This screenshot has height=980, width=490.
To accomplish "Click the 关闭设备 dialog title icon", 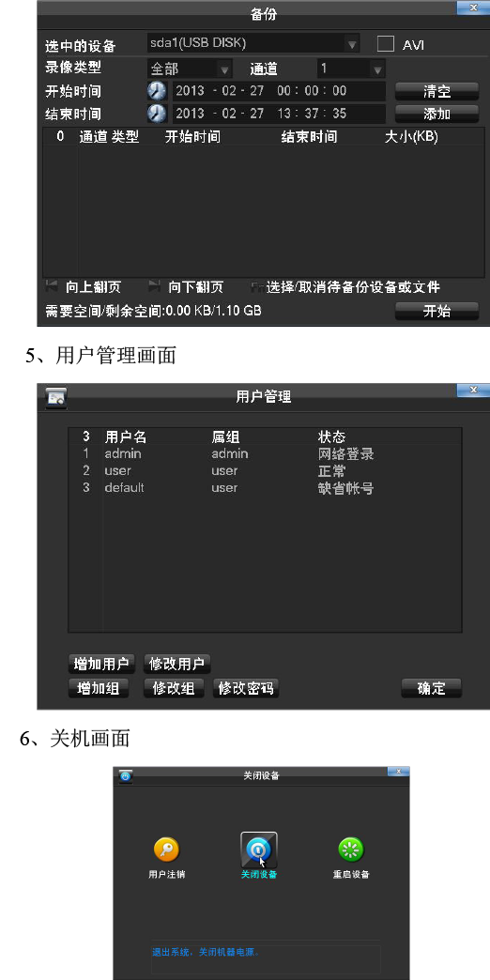I will (126, 775).
